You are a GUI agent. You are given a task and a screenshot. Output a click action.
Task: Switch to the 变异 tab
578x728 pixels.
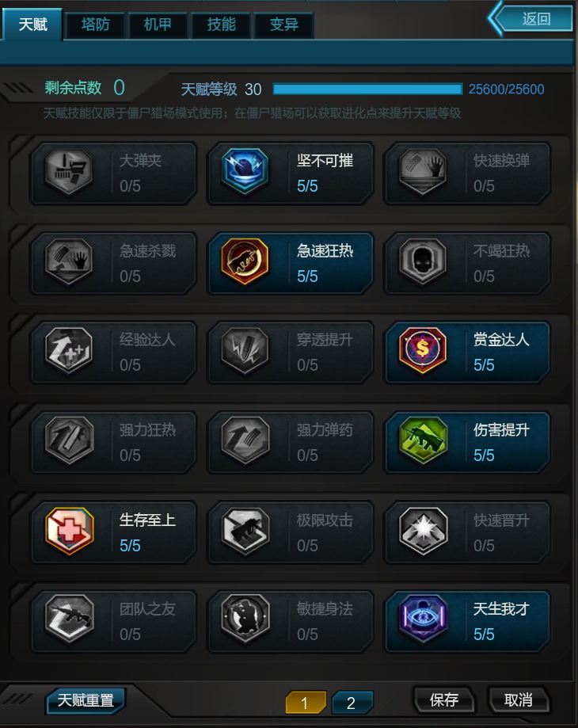284,25
